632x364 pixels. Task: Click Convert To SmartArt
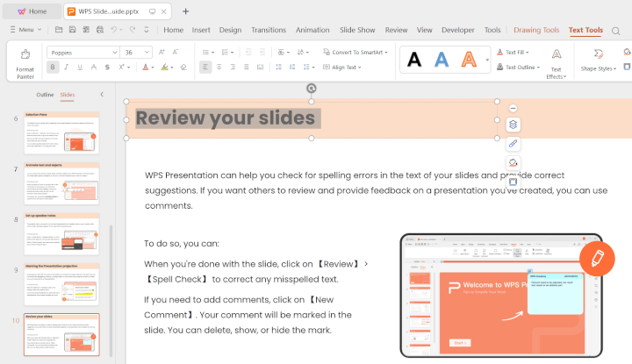pyautogui.click(x=355, y=52)
